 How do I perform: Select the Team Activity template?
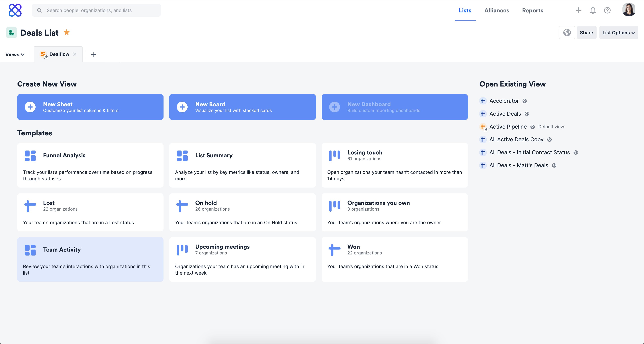90,259
